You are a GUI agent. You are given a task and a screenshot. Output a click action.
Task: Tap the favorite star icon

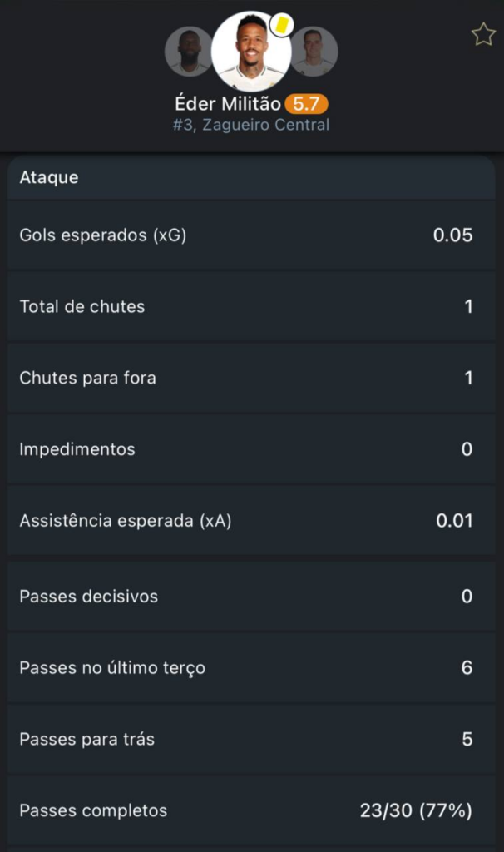click(482, 34)
